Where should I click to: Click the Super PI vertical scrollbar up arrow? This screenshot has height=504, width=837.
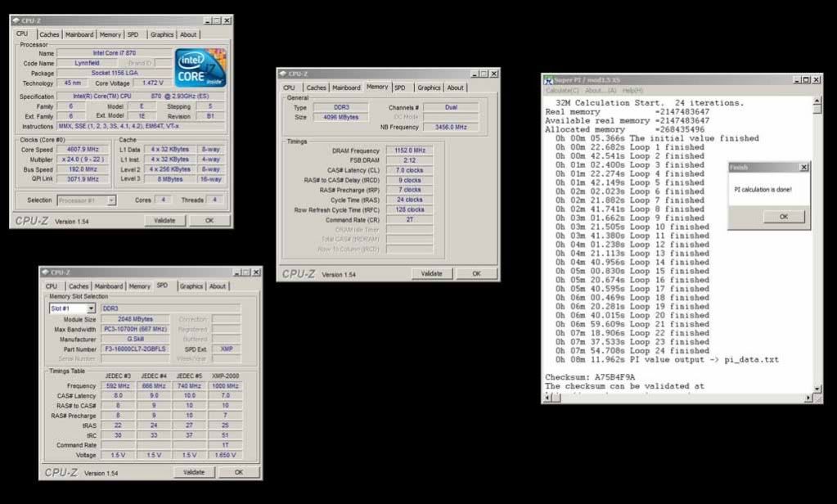[817, 101]
